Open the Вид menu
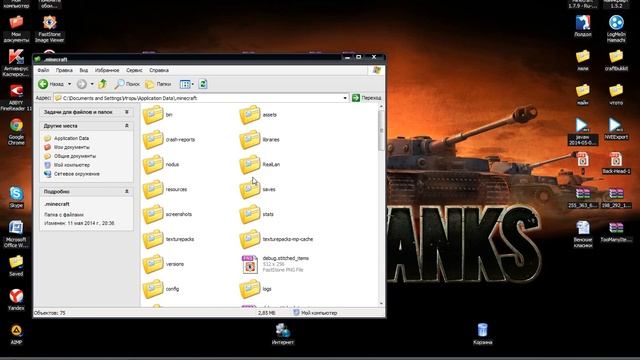Viewport: 640px width, 360px height. pos(84,70)
